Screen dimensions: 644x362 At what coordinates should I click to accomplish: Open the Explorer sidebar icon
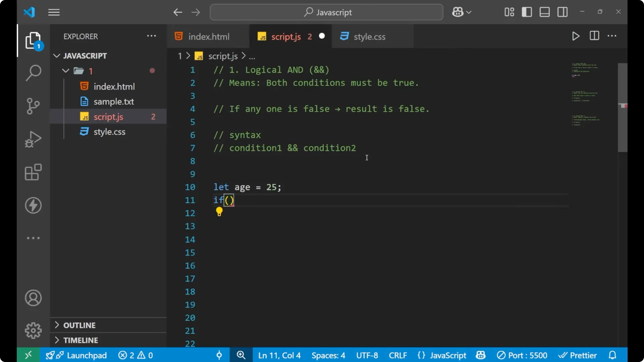tap(33, 40)
